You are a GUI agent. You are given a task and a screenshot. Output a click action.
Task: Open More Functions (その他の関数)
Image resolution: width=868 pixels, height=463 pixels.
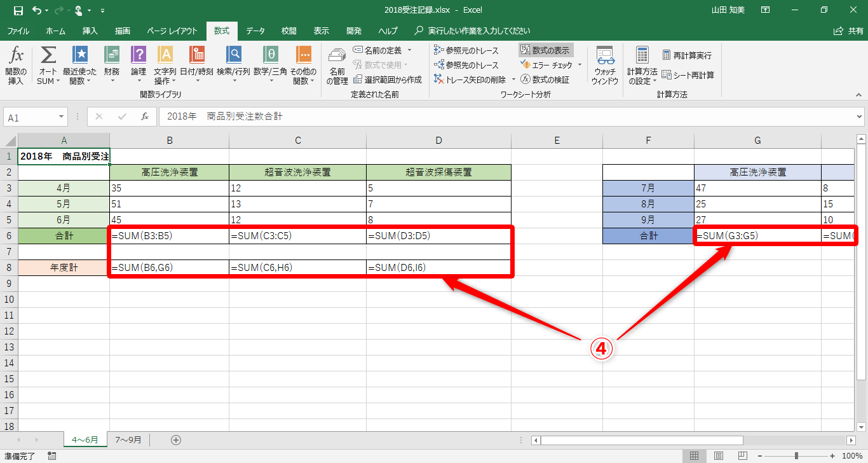click(x=303, y=66)
